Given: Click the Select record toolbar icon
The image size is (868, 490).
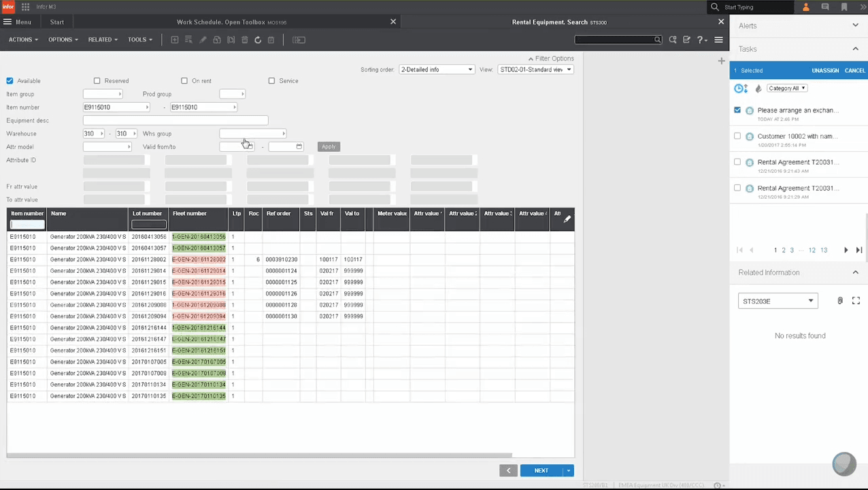Looking at the screenshot, I should pyautogui.click(x=188, y=39).
